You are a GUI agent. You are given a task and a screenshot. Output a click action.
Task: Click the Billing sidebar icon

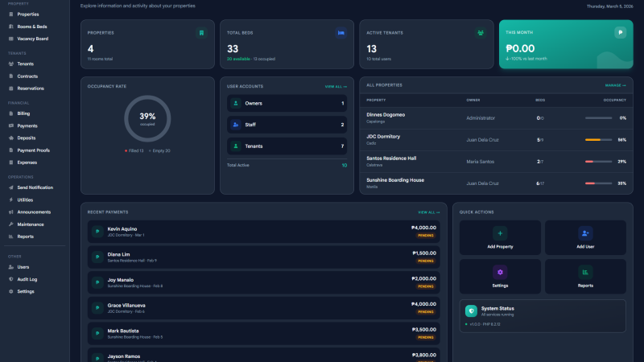(x=11, y=113)
